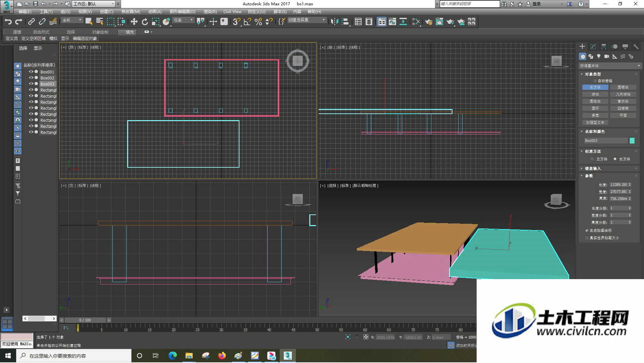Expand the 键盘输入 rollout
The height and width of the screenshot is (363, 644).
coord(593,168)
